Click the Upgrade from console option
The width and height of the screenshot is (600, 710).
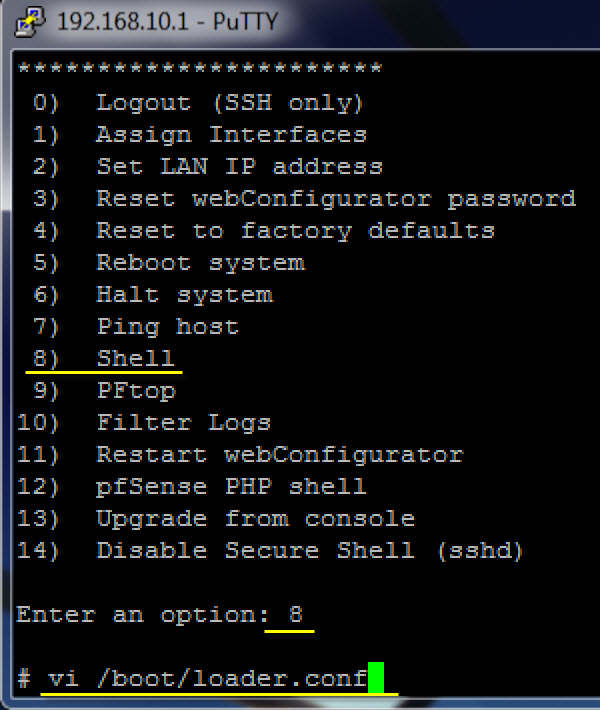pos(255,518)
